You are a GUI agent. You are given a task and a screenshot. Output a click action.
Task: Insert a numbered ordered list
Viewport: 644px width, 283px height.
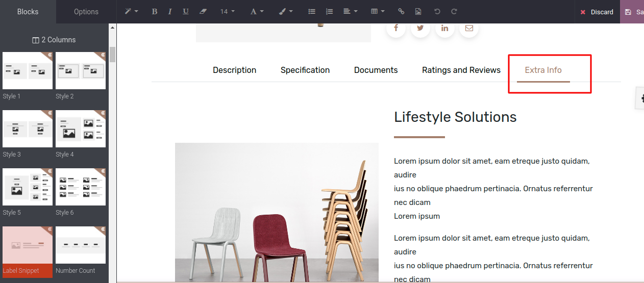click(329, 12)
